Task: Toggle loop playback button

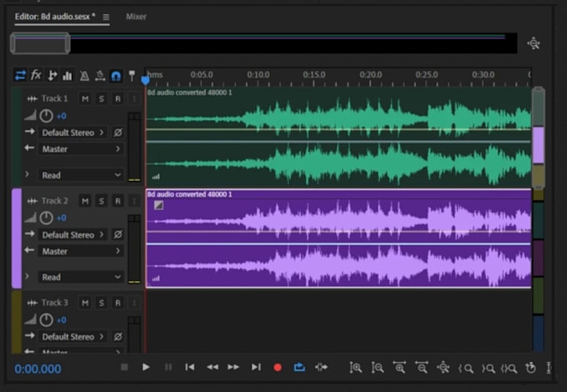Action: [x=299, y=367]
